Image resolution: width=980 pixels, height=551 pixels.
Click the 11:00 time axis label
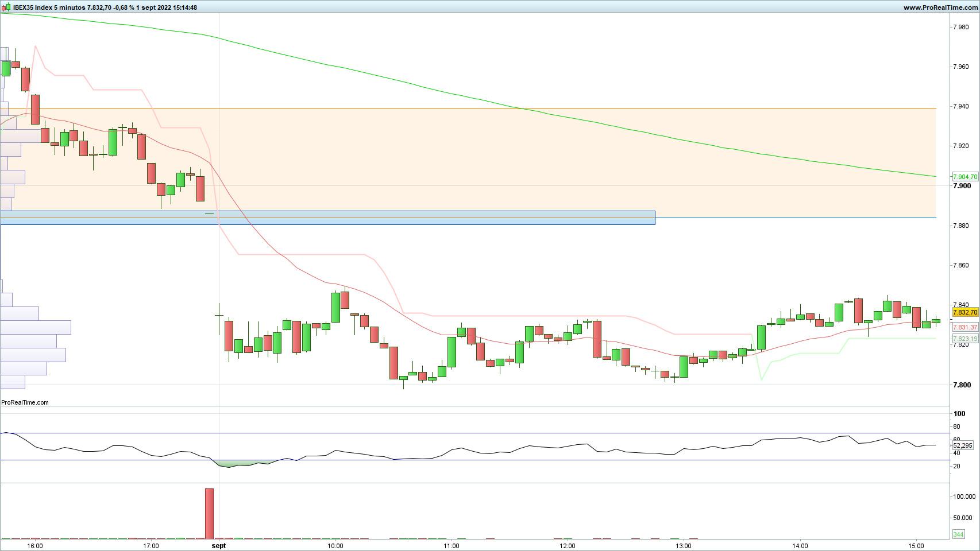452,546
